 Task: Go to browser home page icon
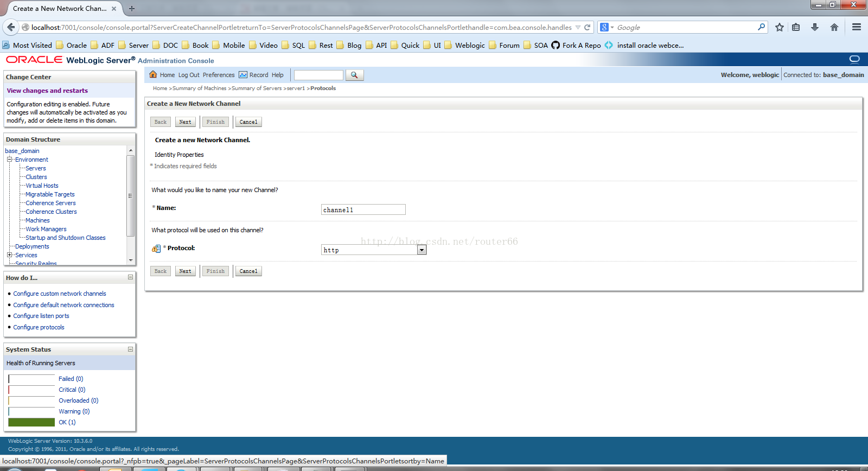[x=834, y=27]
